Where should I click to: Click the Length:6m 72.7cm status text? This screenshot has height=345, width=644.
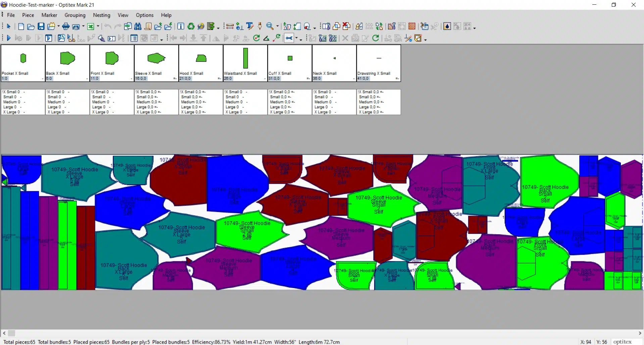pyautogui.click(x=319, y=342)
